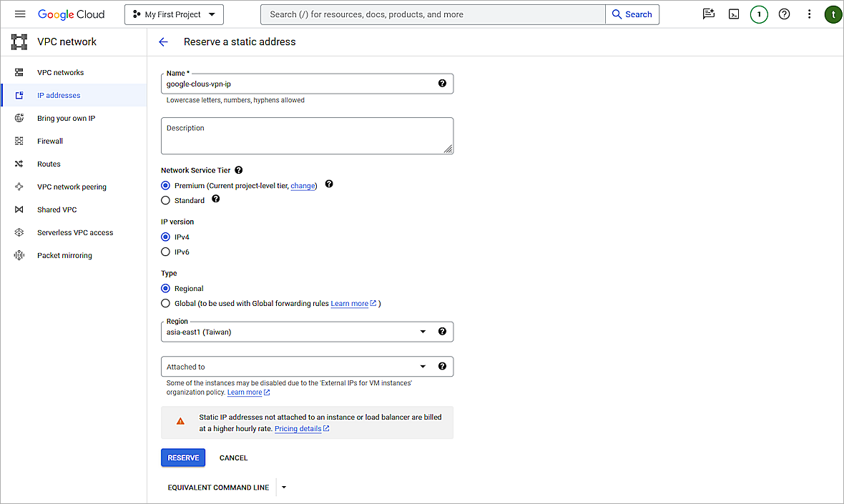The width and height of the screenshot is (844, 504).
Task: Click inside the Description text box
Action: [308, 135]
